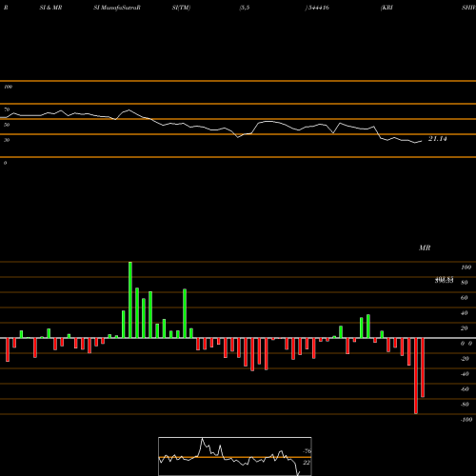This screenshot has width=476, height=476.
Task: Click the "SI & MR" header text
Action: point(50,8)
